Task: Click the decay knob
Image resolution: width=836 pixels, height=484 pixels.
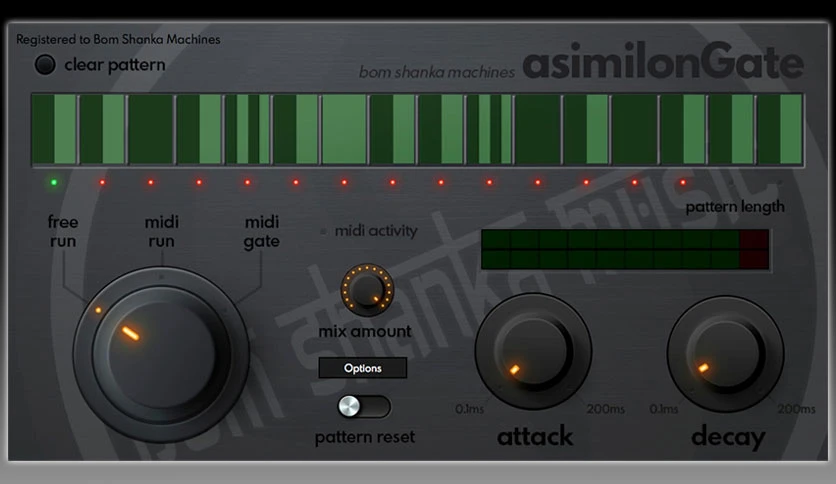Action: 725,354
